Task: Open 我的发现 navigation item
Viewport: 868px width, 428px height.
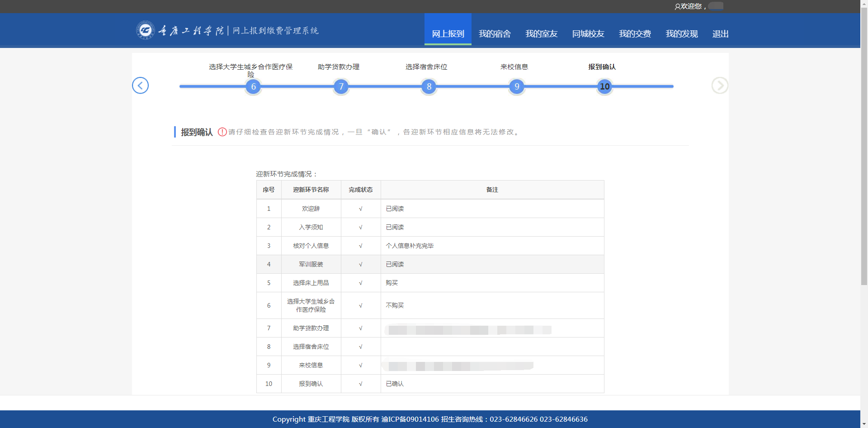Action: click(x=681, y=34)
